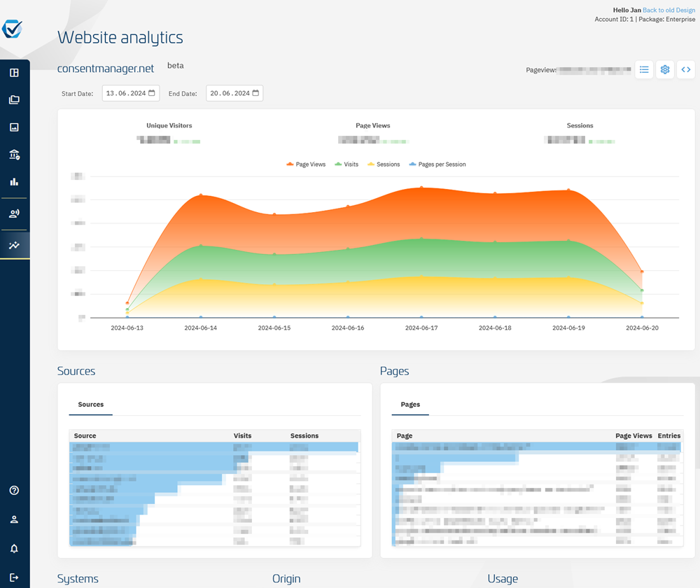Viewport: 700px width, 588px height.
Task: Click the code brackets button
Action: point(686,69)
